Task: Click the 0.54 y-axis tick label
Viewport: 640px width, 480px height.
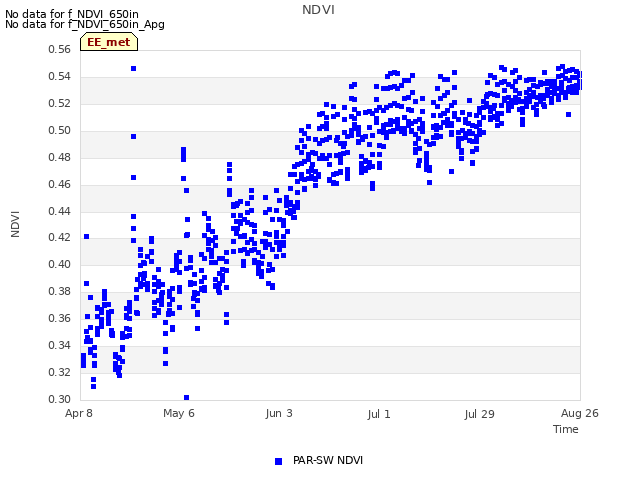Action: pos(59,76)
